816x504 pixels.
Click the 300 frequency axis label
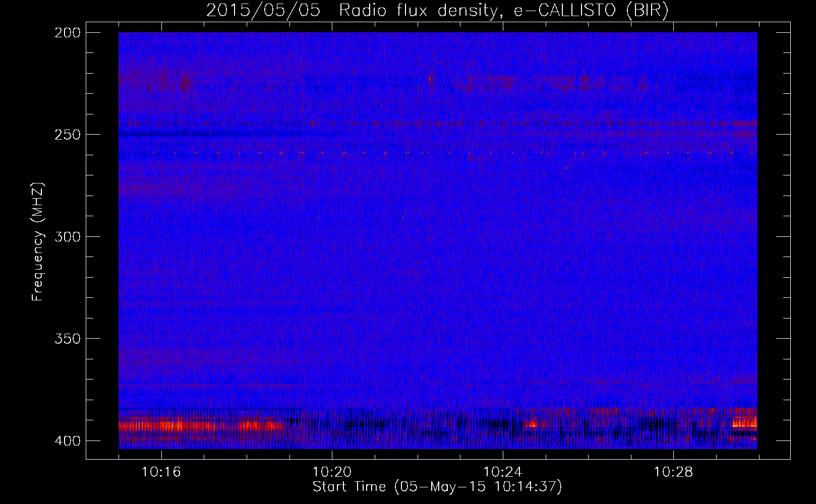coord(68,236)
